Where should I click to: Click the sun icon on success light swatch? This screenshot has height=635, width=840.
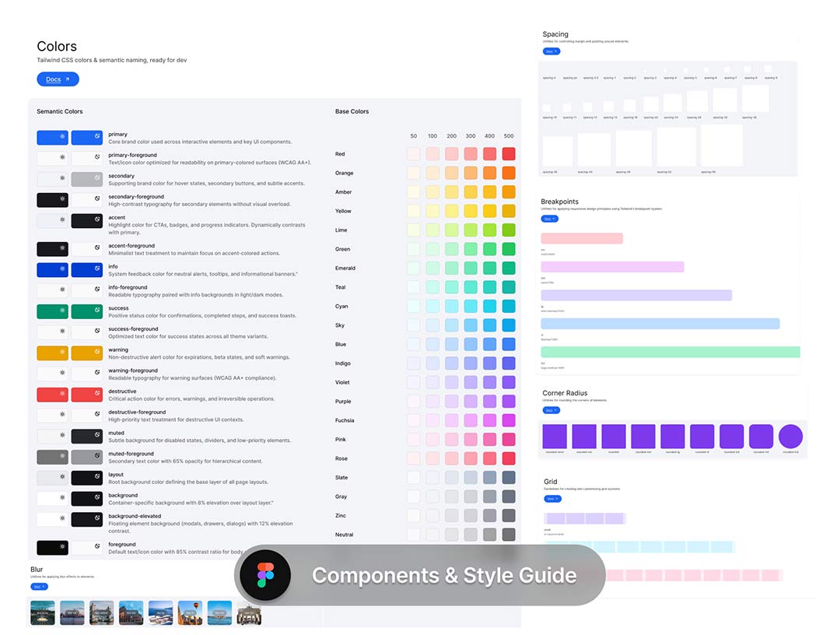point(63,312)
